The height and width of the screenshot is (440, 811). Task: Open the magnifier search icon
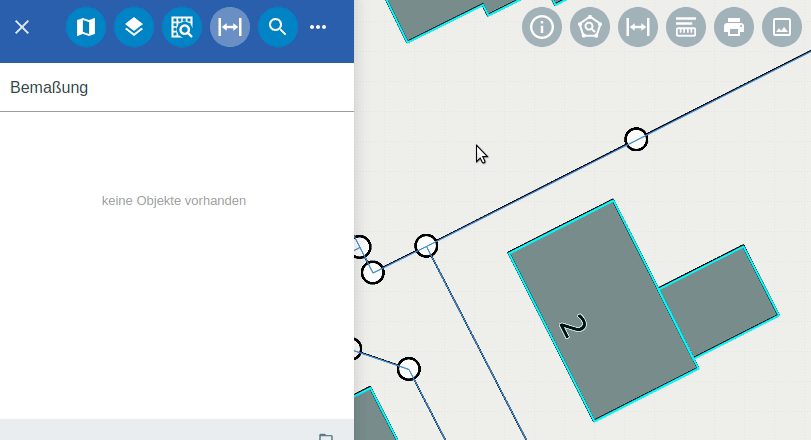click(x=278, y=27)
